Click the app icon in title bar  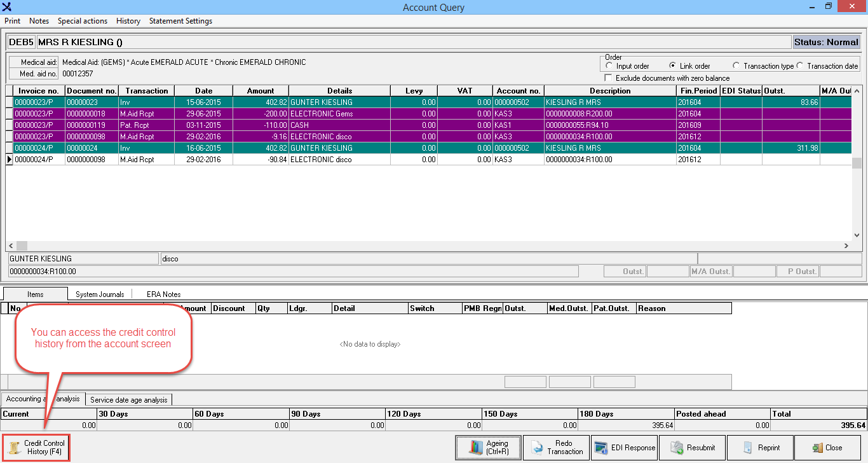[7, 7]
